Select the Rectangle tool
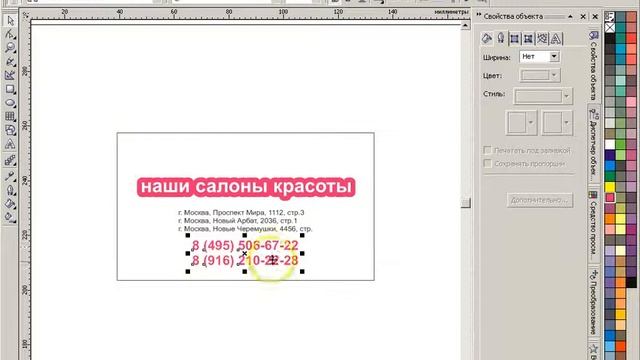 (x=10, y=89)
